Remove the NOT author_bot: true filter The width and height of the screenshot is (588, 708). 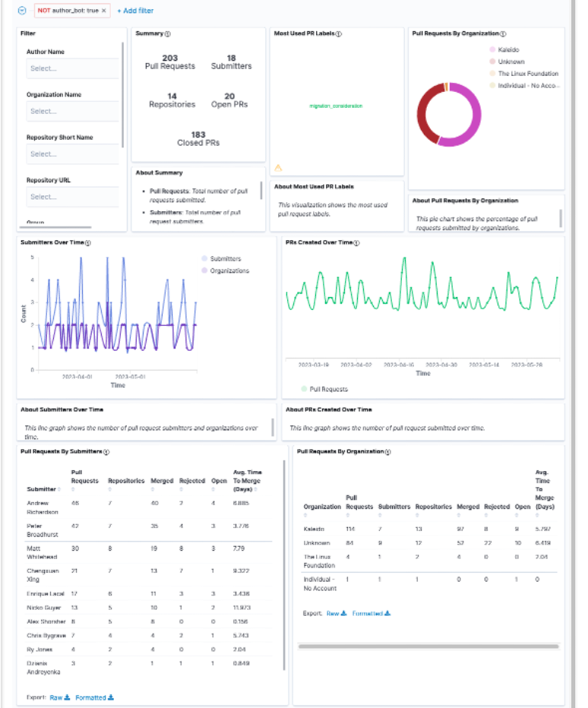[104, 11]
